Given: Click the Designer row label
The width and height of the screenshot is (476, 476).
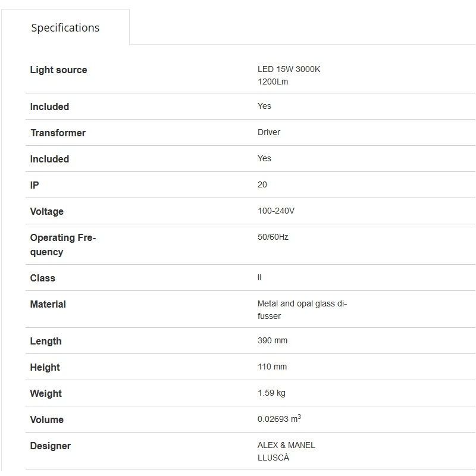Looking at the screenshot, I should (50, 446).
